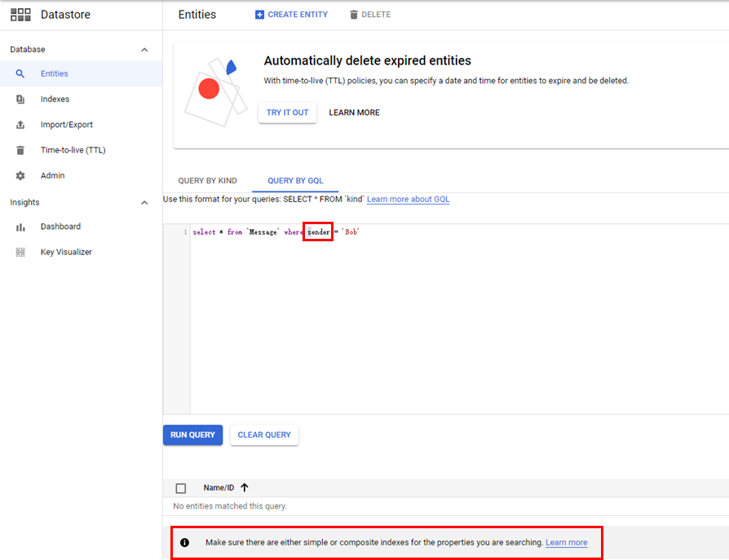
Task: Switch to the Query by Kind tab
Action: click(x=208, y=180)
